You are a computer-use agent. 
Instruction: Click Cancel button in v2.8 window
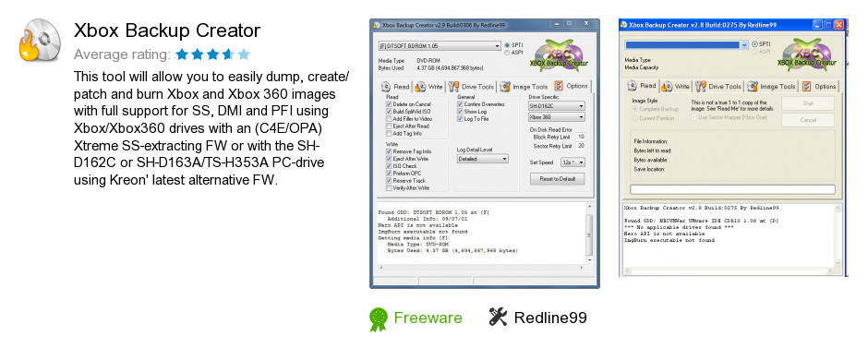point(808,119)
